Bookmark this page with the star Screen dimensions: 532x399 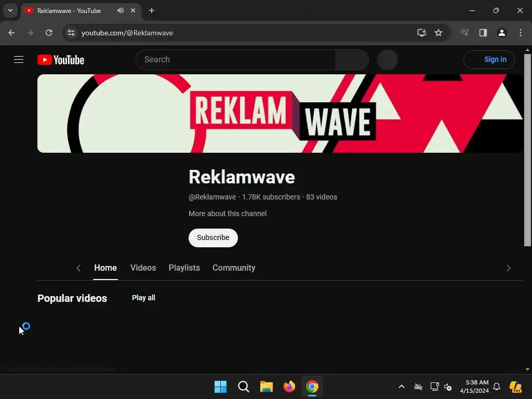tap(438, 33)
